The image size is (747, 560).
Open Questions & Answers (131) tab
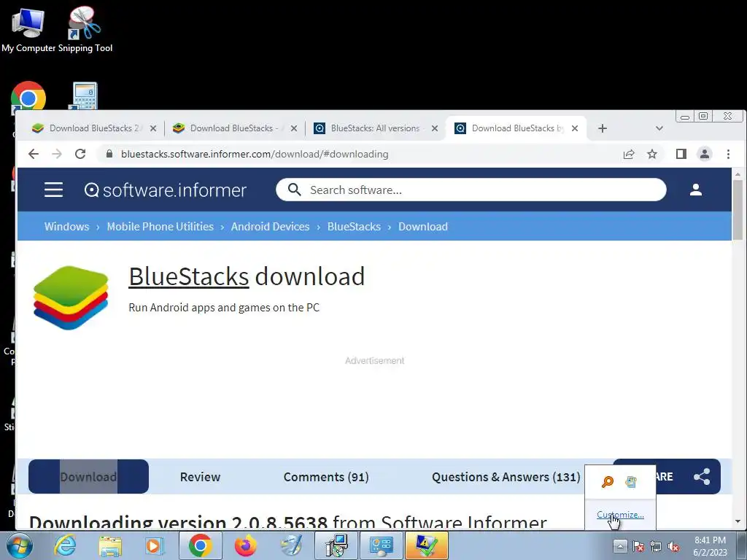click(x=506, y=477)
